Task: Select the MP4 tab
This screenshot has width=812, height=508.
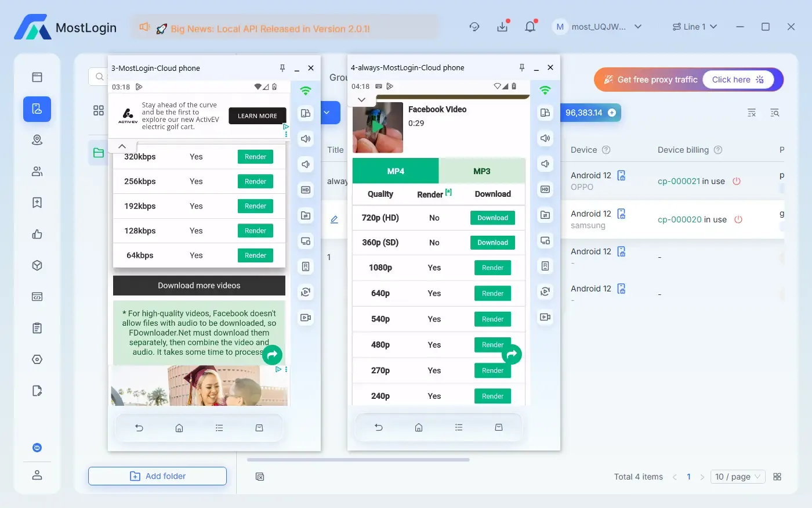Action: pyautogui.click(x=396, y=171)
